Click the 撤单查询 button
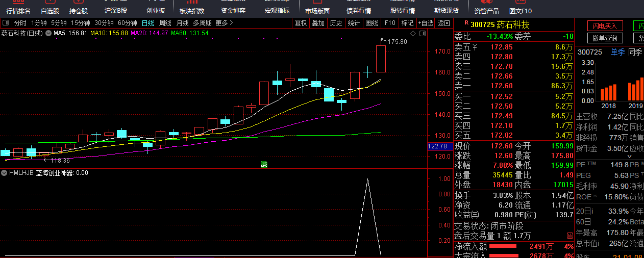 605,38
